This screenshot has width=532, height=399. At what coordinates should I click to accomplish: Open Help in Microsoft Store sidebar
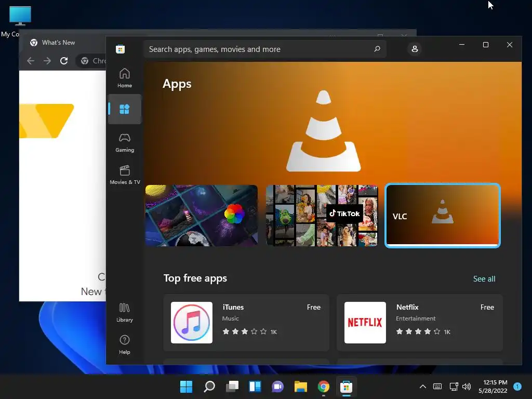tap(125, 345)
